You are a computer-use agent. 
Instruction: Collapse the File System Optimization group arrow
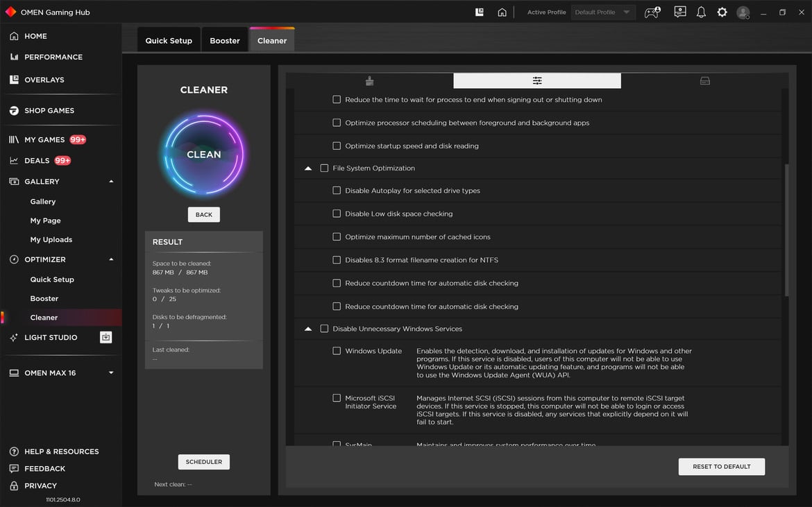click(x=308, y=168)
